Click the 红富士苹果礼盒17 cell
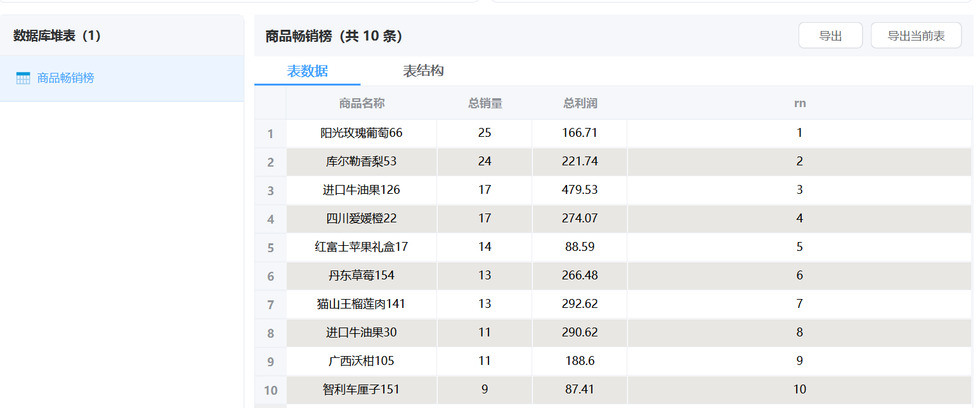This screenshot has width=980, height=408. 361,247
